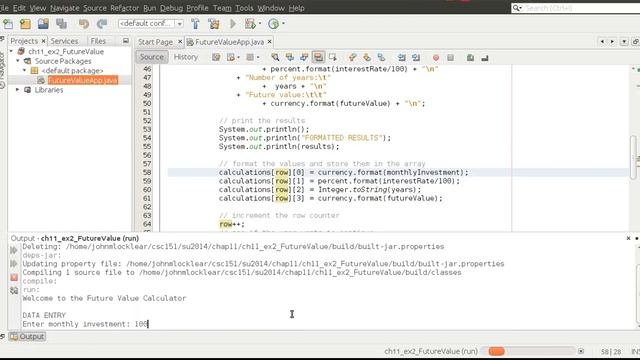Open the back-history dropdown in editor toolbar
The width and height of the screenshot is (640, 360).
point(238,58)
